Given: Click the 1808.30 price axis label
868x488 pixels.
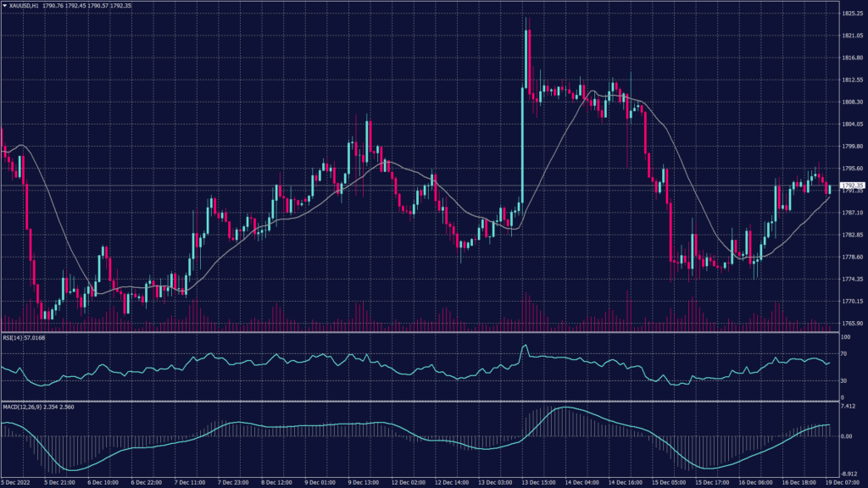Looking at the screenshot, I should click(851, 103).
